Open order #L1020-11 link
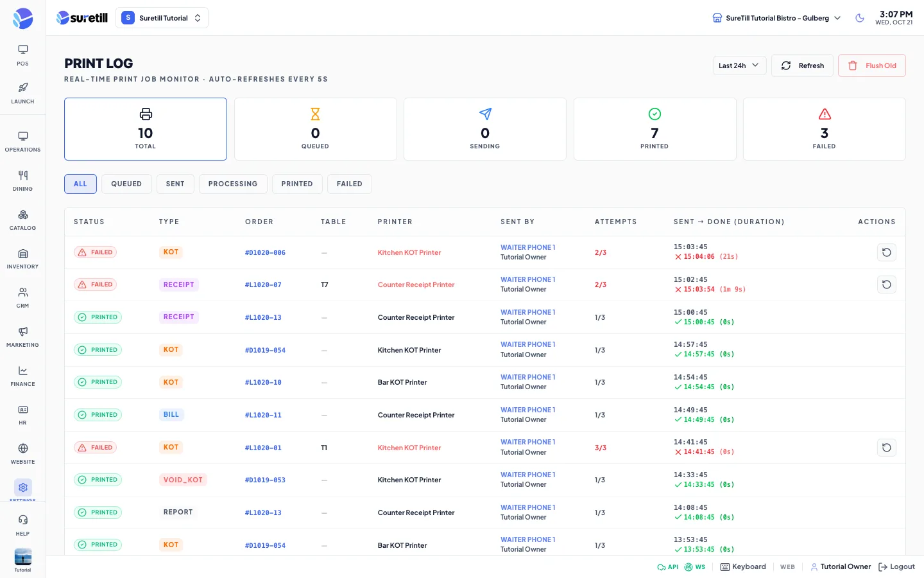924x578 pixels. coord(263,416)
